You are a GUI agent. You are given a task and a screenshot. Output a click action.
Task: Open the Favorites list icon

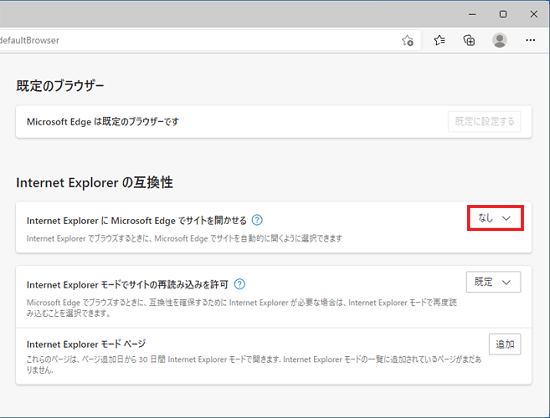(x=440, y=41)
